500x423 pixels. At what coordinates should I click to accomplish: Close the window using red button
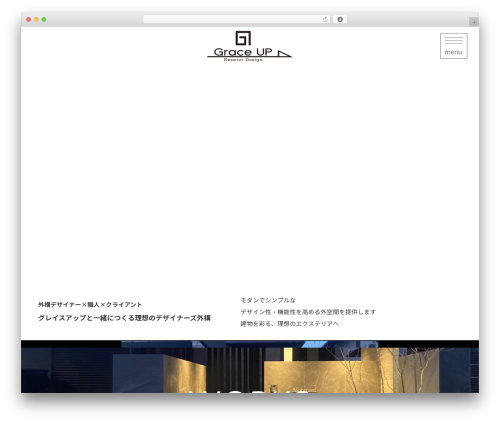pyautogui.click(x=29, y=20)
